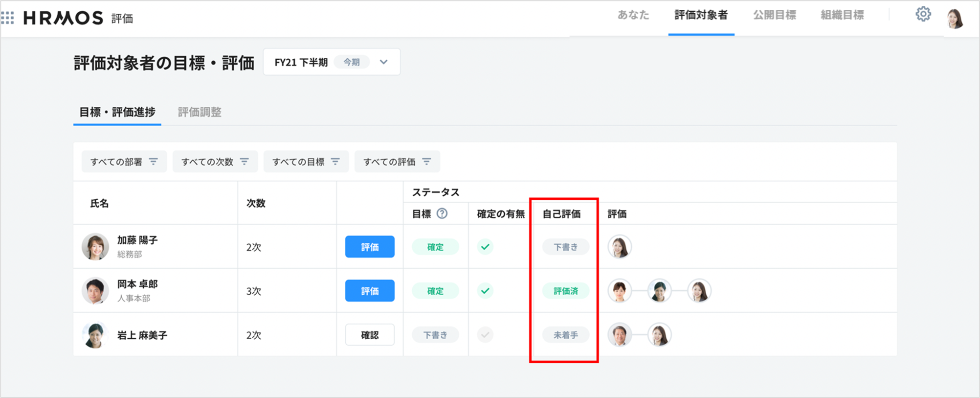Toggle the greyed checkmark for 岩上 麻美子

coord(485,335)
